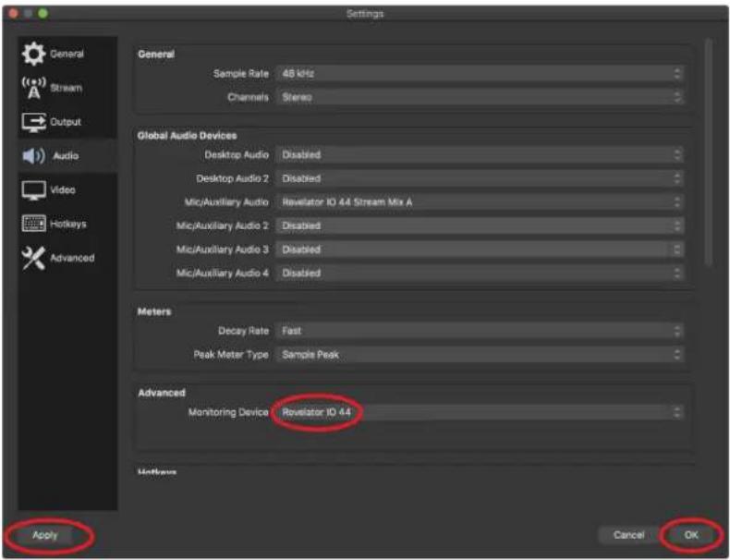Image resolution: width=730 pixels, height=560 pixels.
Task: Click the settings pane vertical scrollbar
Action: tap(709, 152)
